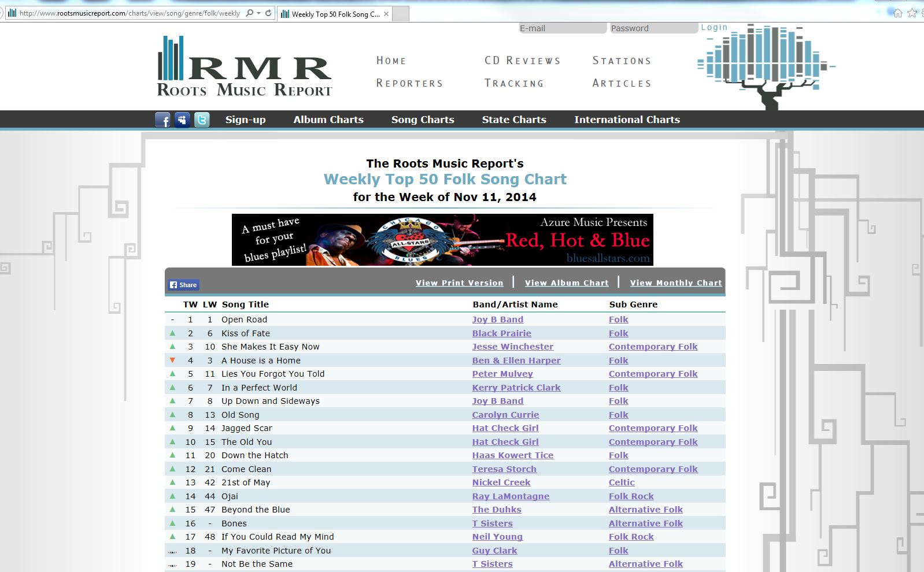Open the Tracking menu item
Image resolution: width=924 pixels, height=572 pixels.
(x=514, y=83)
